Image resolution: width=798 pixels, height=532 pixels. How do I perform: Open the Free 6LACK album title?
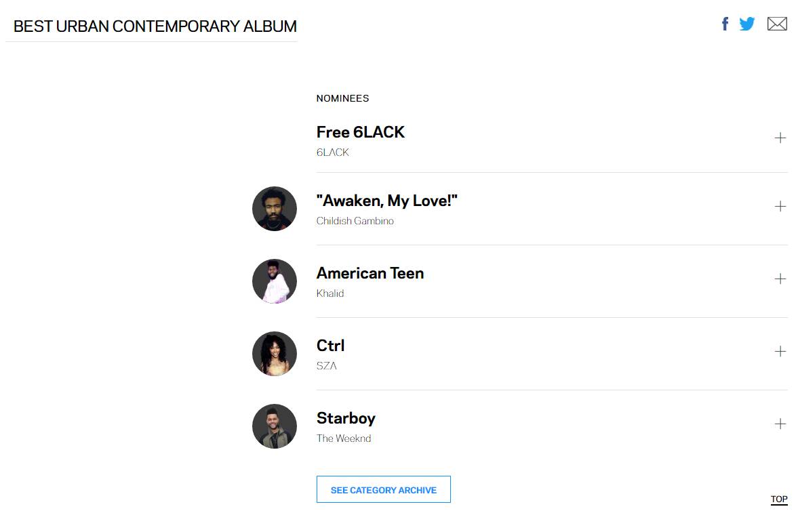click(x=360, y=132)
